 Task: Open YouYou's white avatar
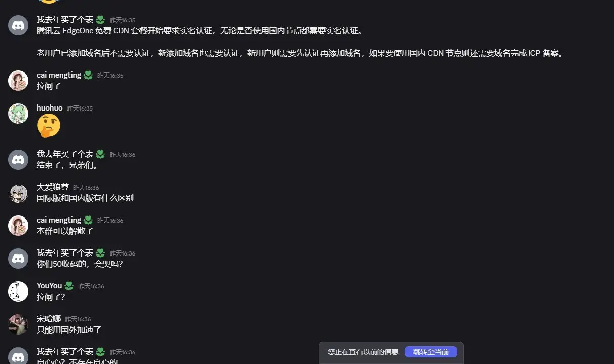[x=18, y=292]
